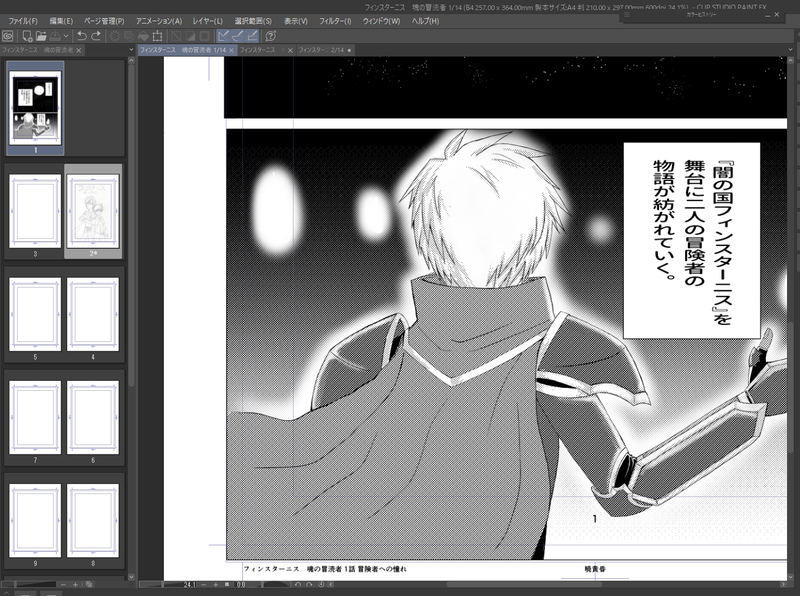
Task: Toggle Show Selection Border icon
Action: point(205,36)
